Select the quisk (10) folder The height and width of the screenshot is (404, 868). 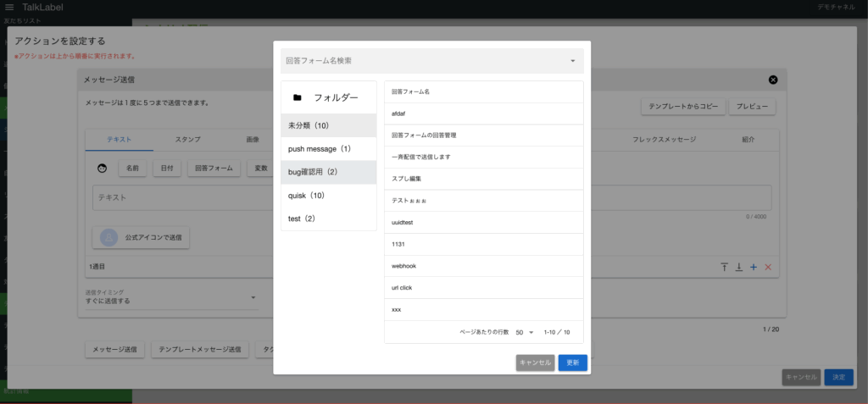click(x=329, y=196)
